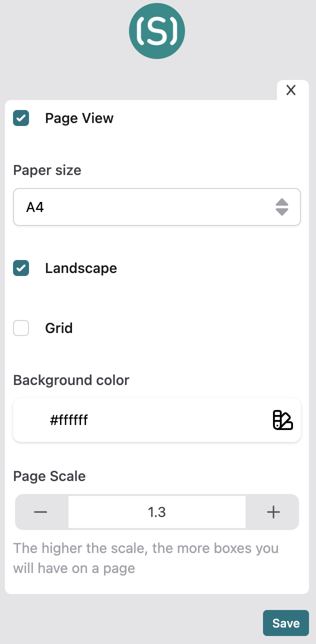Click the Page View label text

tap(79, 118)
